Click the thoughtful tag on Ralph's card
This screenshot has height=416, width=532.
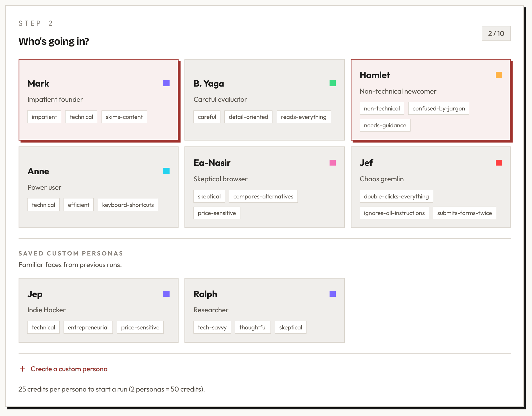pos(253,327)
